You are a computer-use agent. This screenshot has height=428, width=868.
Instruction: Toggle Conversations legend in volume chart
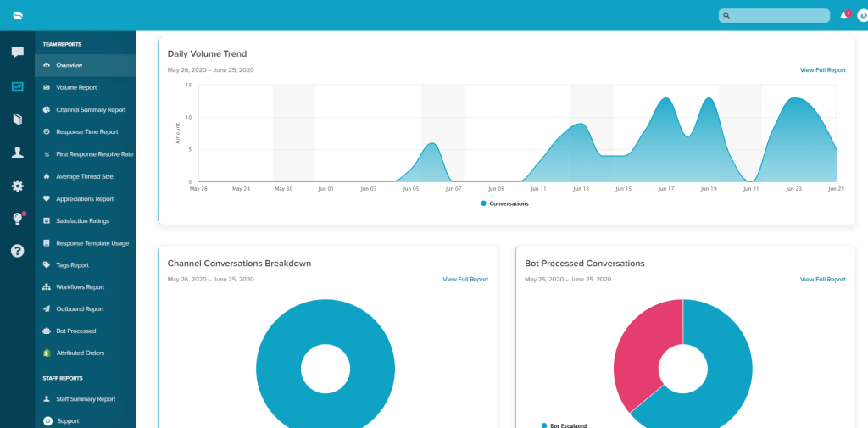505,203
